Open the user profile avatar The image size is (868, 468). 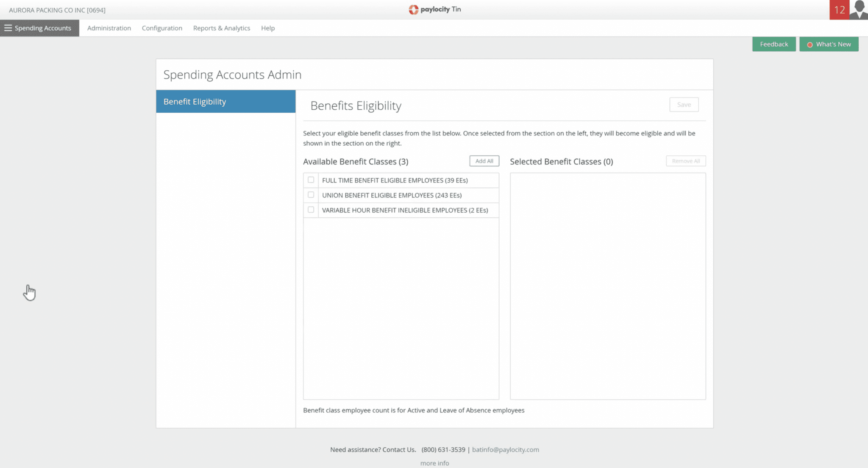click(859, 10)
